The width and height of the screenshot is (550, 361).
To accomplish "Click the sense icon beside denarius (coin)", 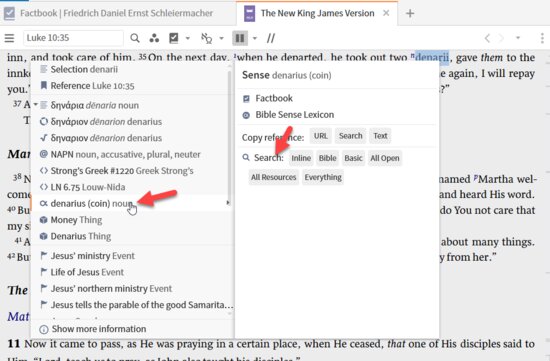I will [x=43, y=203].
